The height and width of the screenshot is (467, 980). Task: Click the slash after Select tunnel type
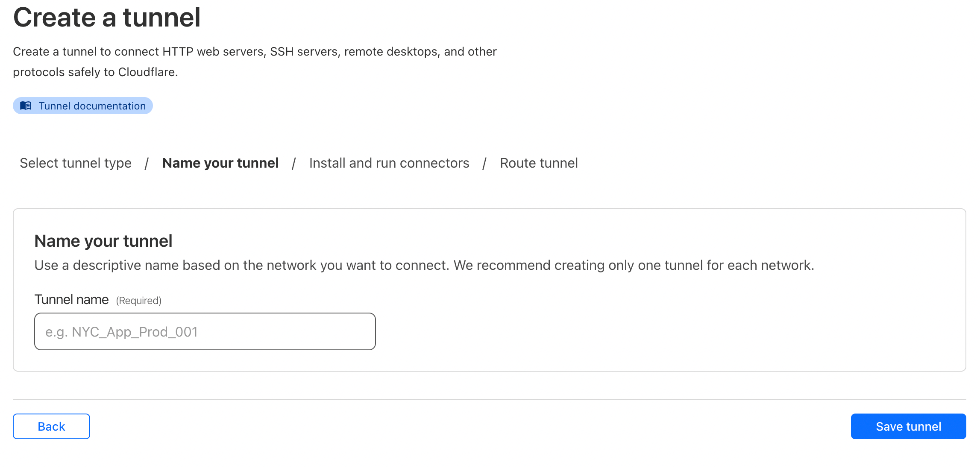pyautogui.click(x=147, y=163)
